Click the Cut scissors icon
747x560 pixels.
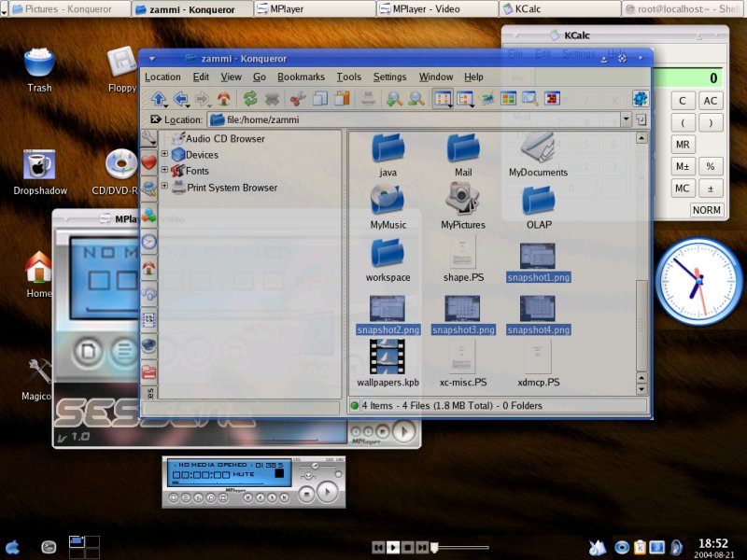[298, 99]
